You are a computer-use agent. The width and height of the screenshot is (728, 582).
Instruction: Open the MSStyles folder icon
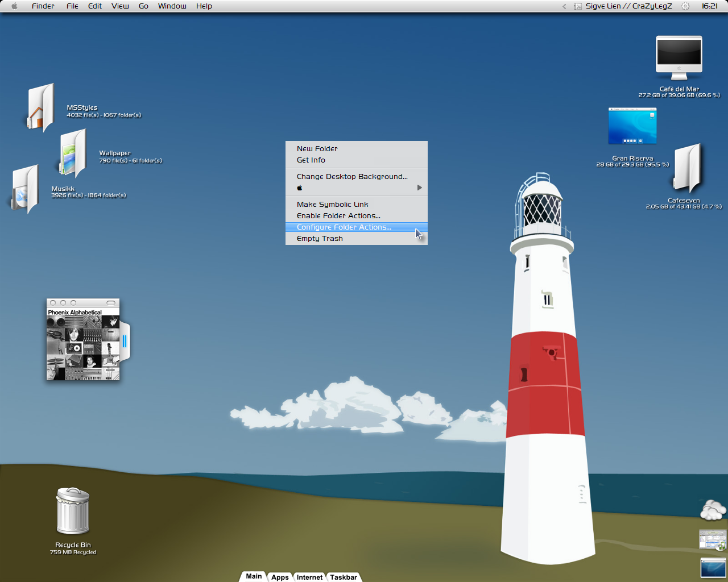tap(41, 107)
